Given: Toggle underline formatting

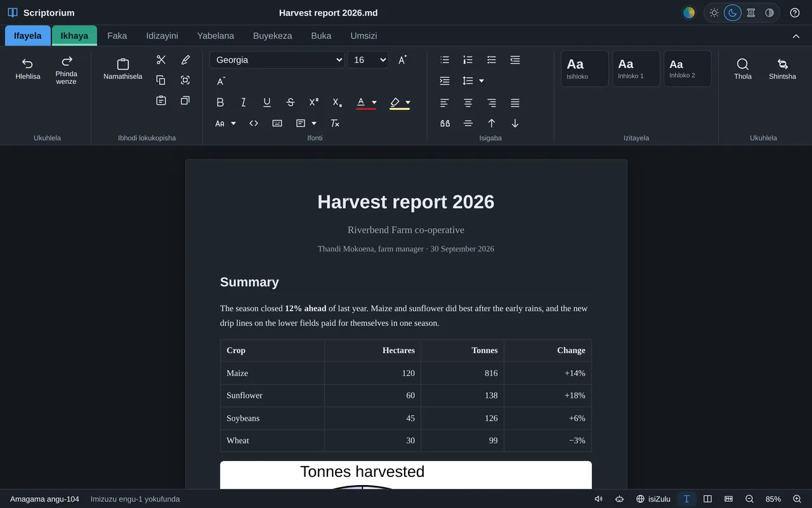Looking at the screenshot, I should click(267, 102).
